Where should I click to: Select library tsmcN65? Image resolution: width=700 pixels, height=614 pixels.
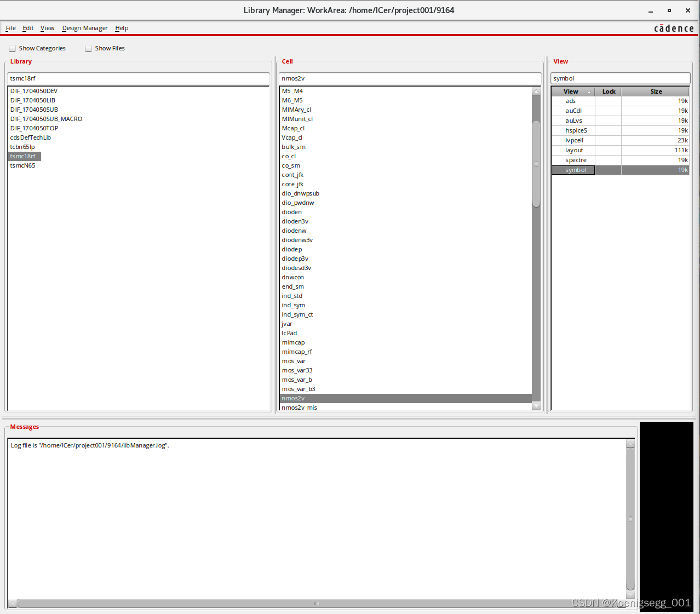(x=22, y=165)
